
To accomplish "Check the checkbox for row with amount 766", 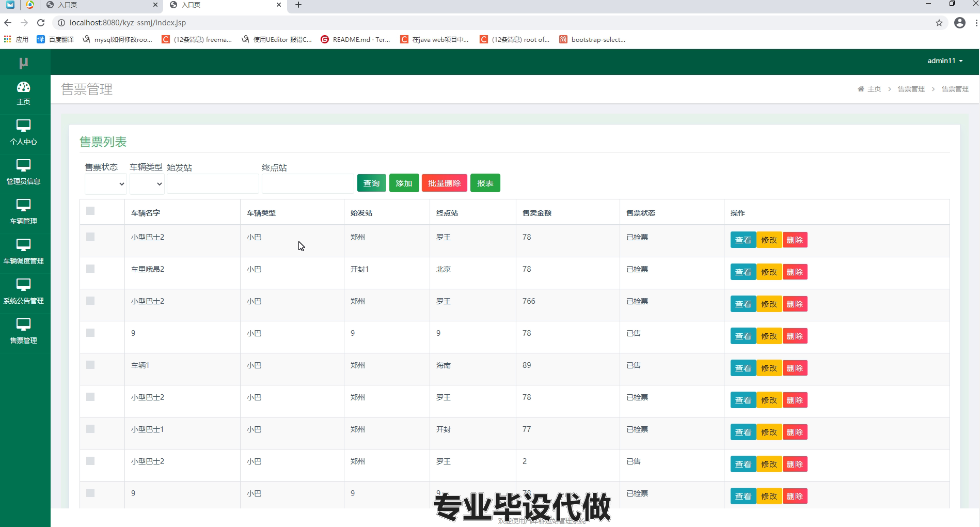I will point(90,301).
